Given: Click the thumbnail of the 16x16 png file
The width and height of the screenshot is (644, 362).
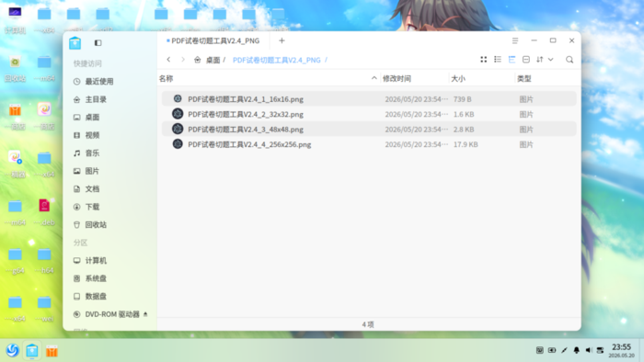Looking at the screenshot, I should [178, 98].
